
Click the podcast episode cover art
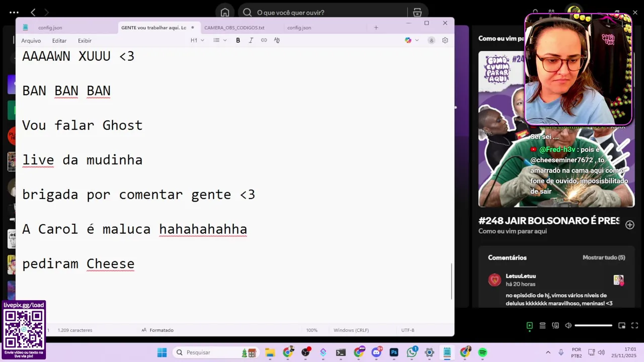(556, 129)
